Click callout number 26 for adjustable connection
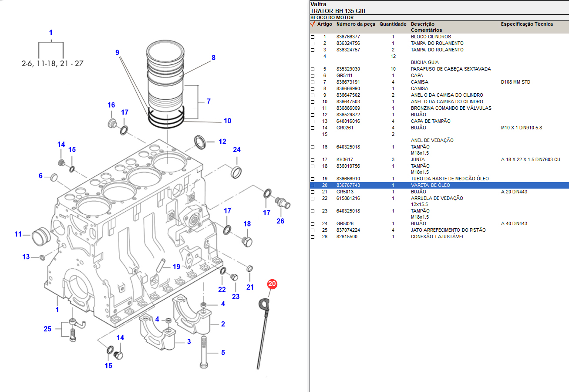This screenshot has height=392, width=569. pos(280,221)
